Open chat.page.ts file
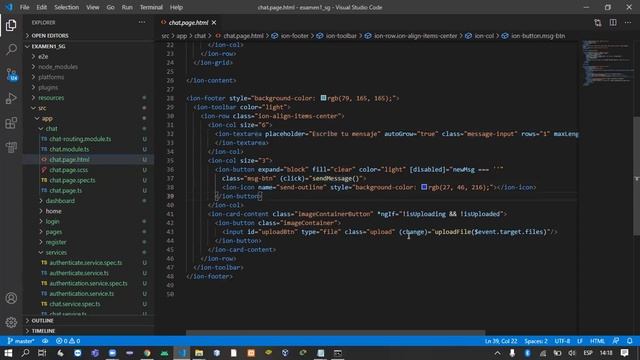The width and height of the screenshot is (640, 360). (x=88, y=190)
